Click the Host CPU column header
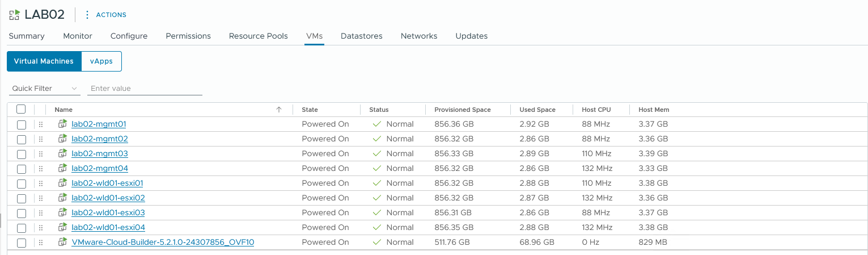 point(596,110)
